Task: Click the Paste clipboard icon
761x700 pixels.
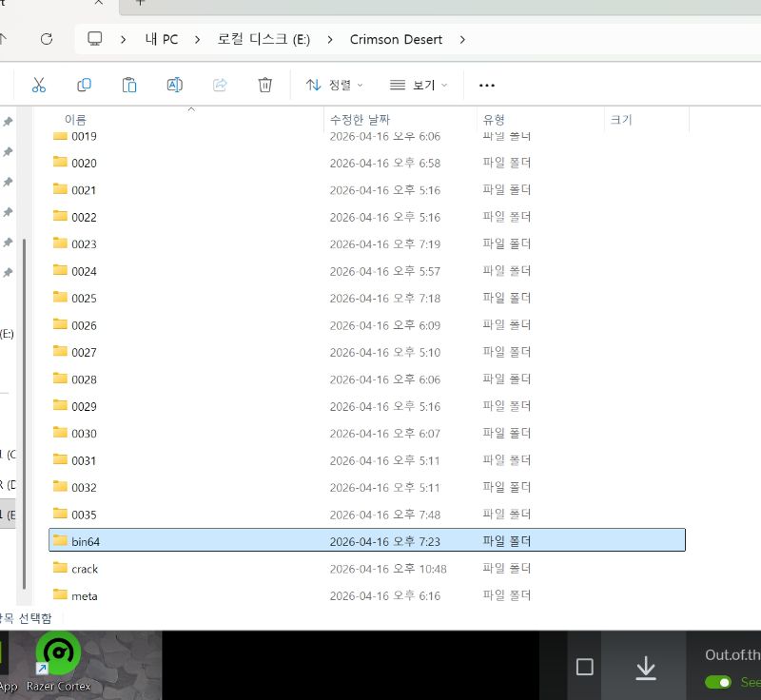Action: (x=129, y=85)
